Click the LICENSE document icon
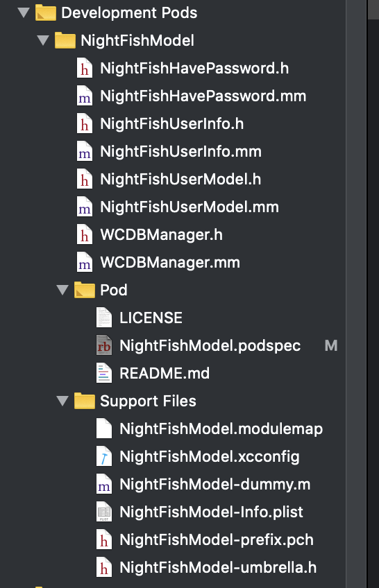This screenshot has width=379, height=588. pyautogui.click(x=104, y=318)
